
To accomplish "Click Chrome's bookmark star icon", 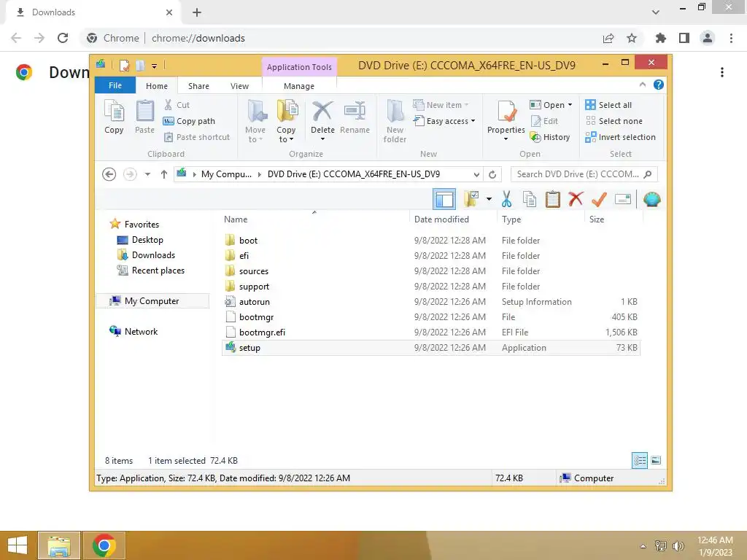I will pyautogui.click(x=632, y=38).
